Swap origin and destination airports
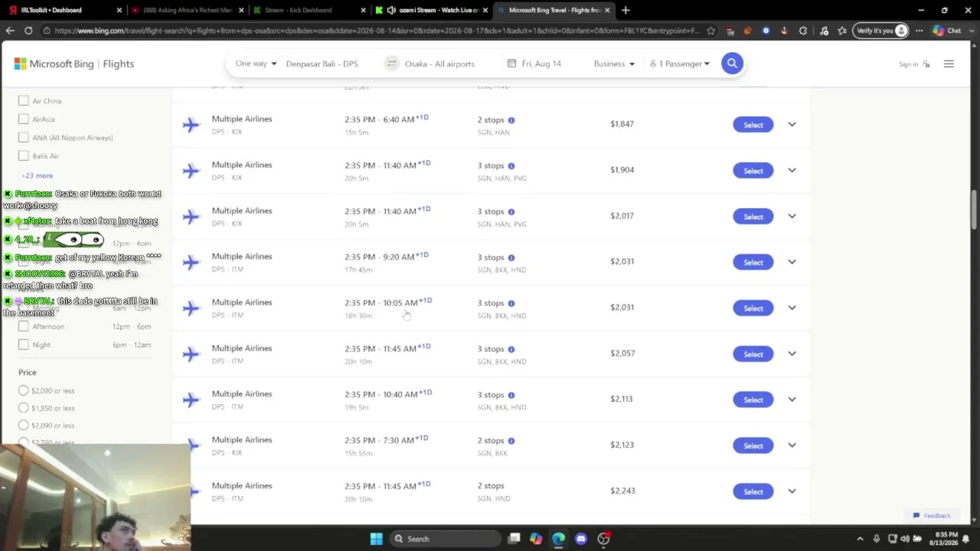This screenshot has height=551, width=980. click(x=392, y=64)
